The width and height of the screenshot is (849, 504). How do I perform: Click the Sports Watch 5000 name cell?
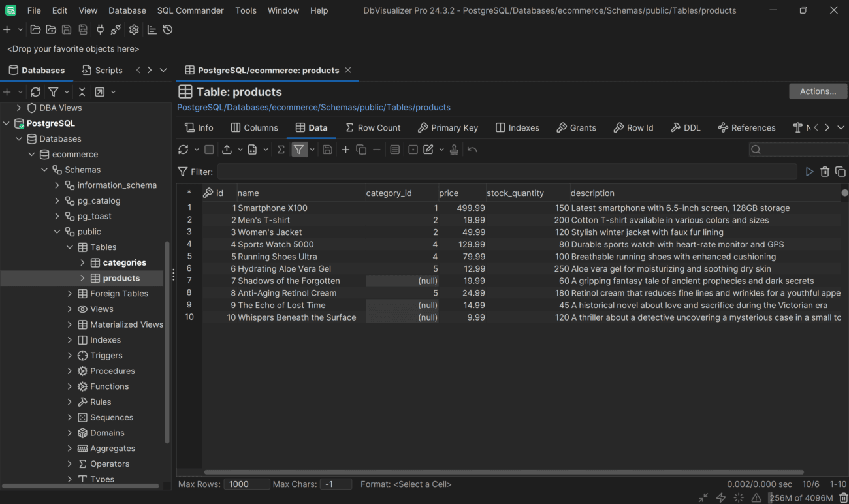tap(300, 244)
